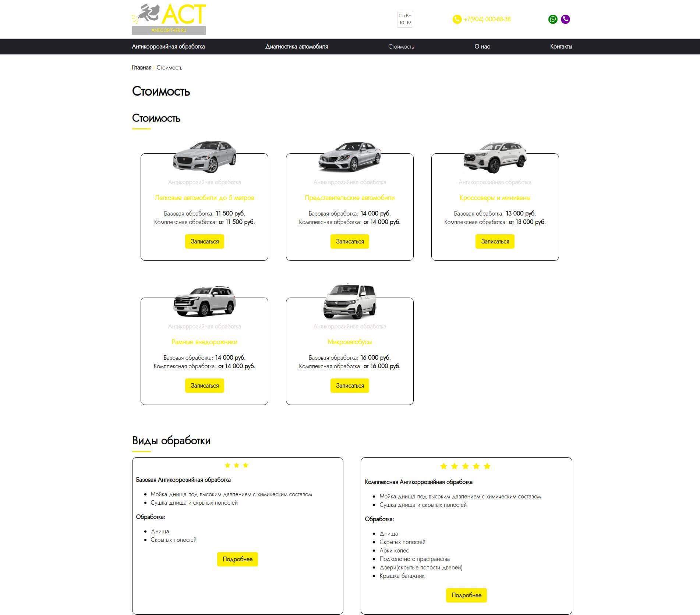The image size is (700, 615).
Task: Open Диагностика автомобиля menu item
Action: (297, 46)
